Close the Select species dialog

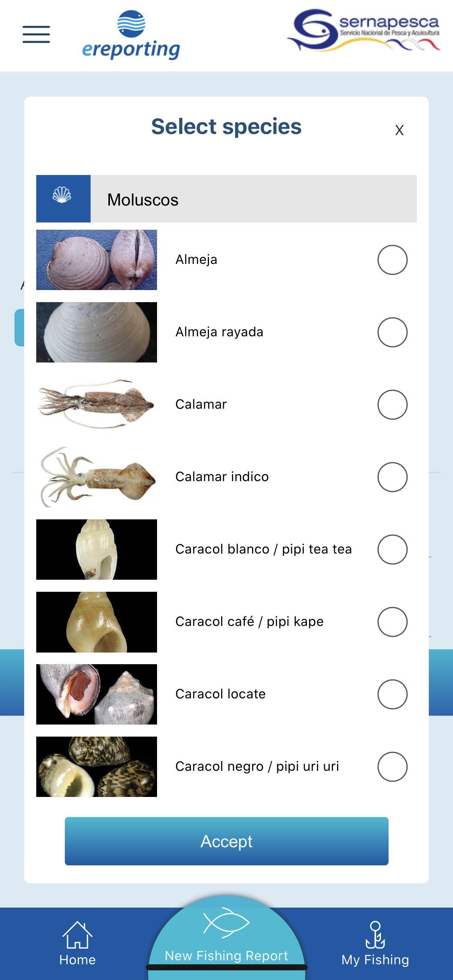399,130
